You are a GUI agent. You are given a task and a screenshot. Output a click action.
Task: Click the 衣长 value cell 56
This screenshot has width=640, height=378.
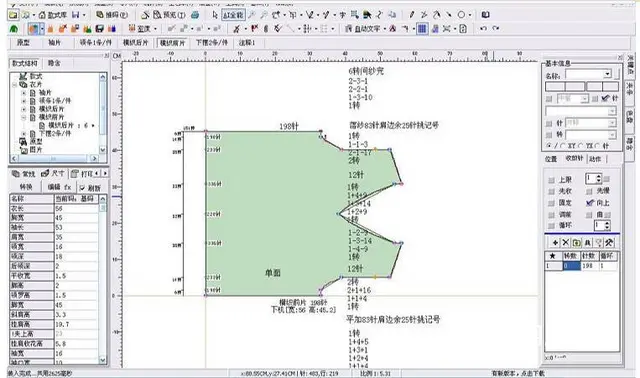coord(76,208)
